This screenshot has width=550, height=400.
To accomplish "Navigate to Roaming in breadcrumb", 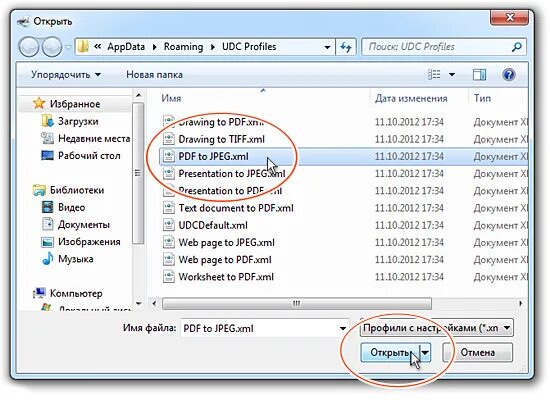I will [x=183, y=47].
